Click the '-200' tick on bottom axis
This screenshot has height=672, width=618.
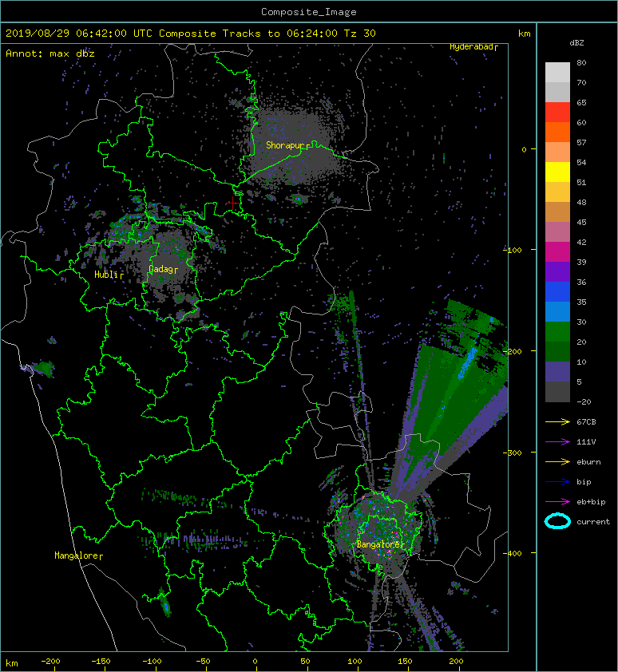pyautogui.click(x=50, y=662)
